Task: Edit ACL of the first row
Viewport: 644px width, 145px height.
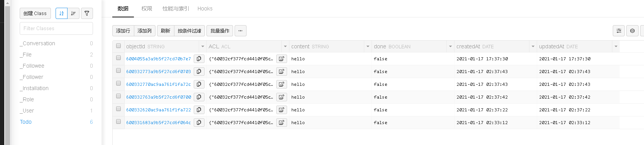Action: (x=281, y=59)
